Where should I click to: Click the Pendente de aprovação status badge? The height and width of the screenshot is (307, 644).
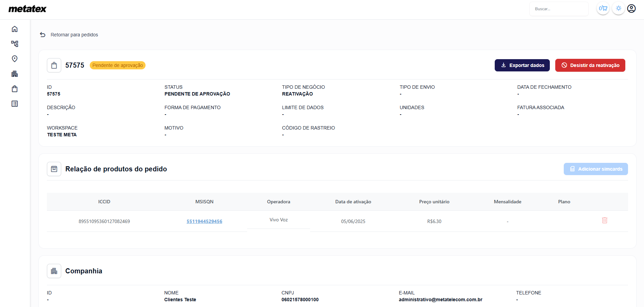pos(118,65)
